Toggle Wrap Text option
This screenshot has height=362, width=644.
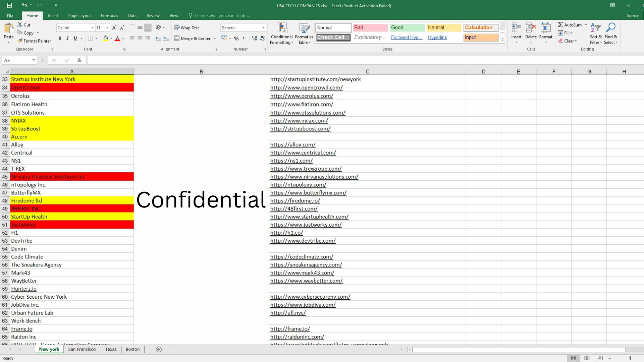(186, 28)
